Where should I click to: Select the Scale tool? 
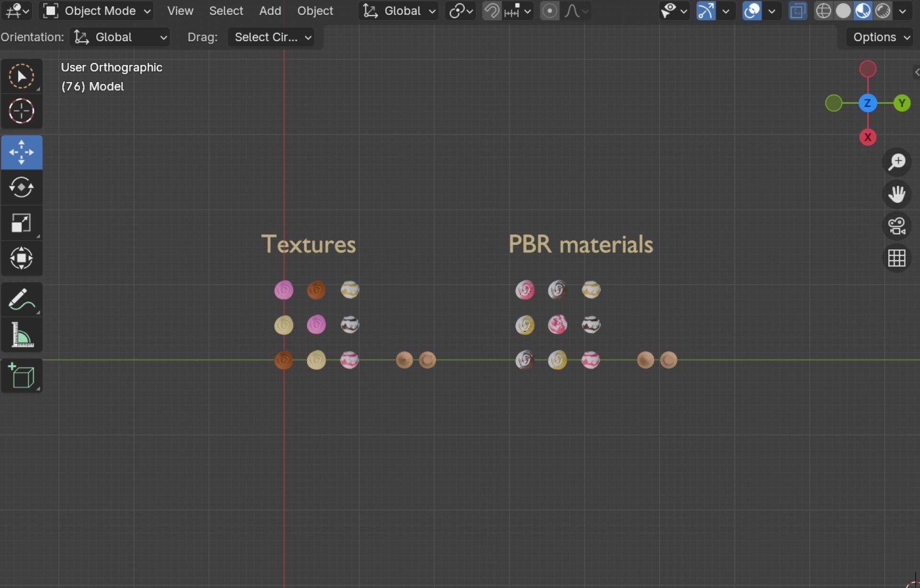22,223
